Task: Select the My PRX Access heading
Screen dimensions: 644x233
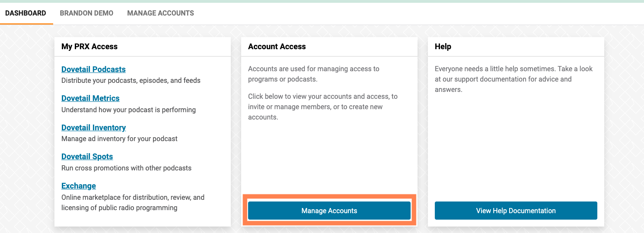Action: (89, 47)
